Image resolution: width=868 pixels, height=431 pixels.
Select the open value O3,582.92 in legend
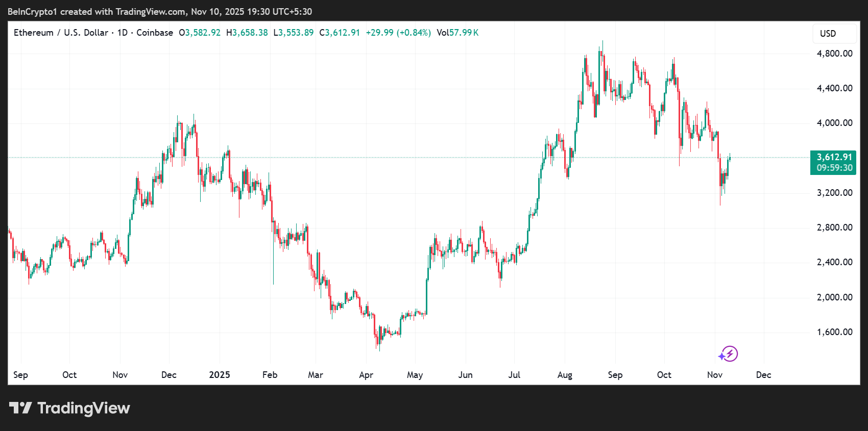200,32
